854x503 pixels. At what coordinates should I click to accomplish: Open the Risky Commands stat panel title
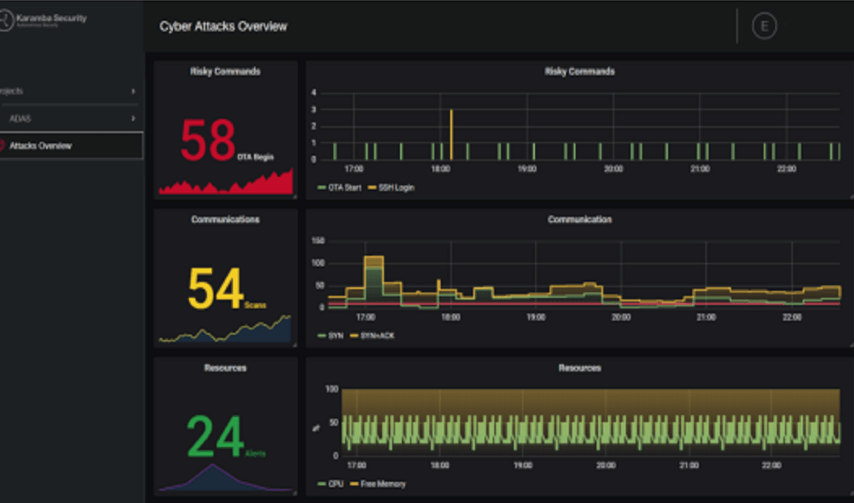click(x=225, y=71)
